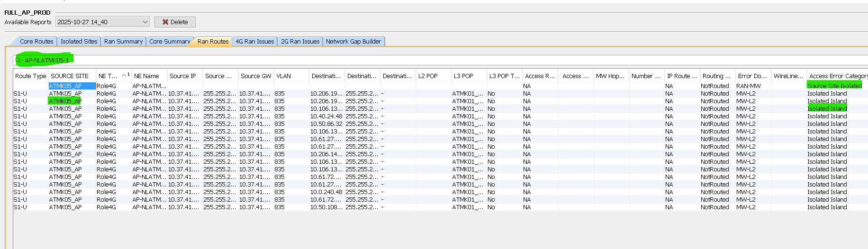Click the VLAN column header
The image size is (868, 249).
coord(283,76)
